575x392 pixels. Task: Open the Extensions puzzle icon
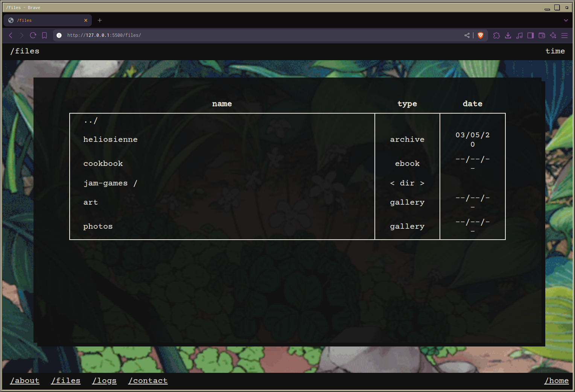pyautogui.click(x=496, y=35)
